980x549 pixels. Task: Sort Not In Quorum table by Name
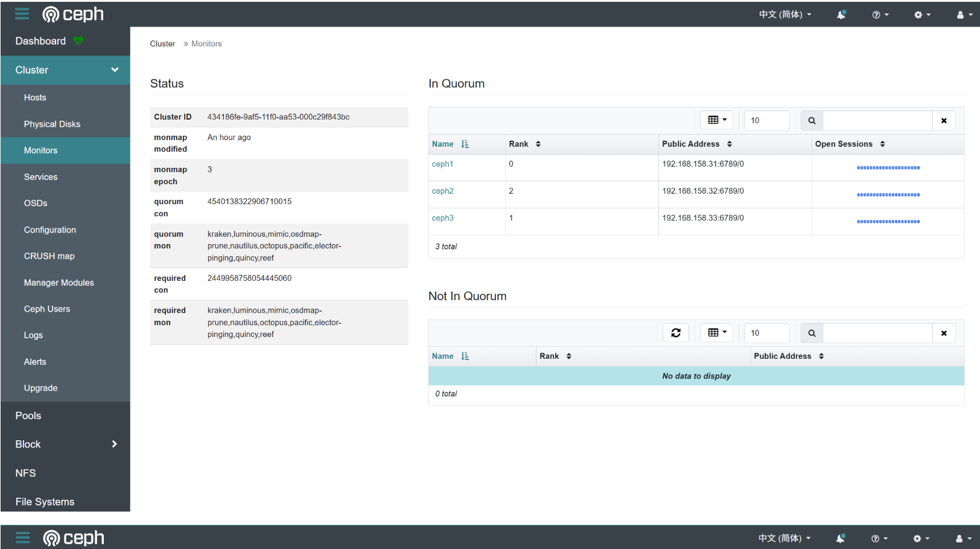[450, 356]
